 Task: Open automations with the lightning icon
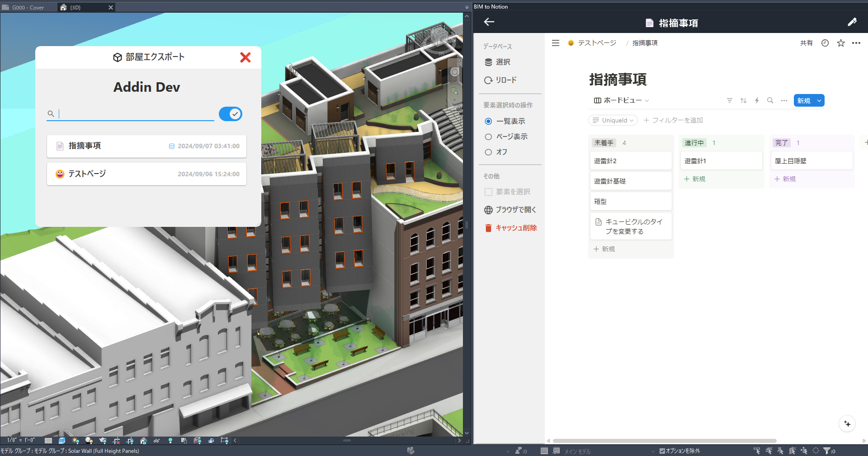pyautogui.click(x=757, y=100)
